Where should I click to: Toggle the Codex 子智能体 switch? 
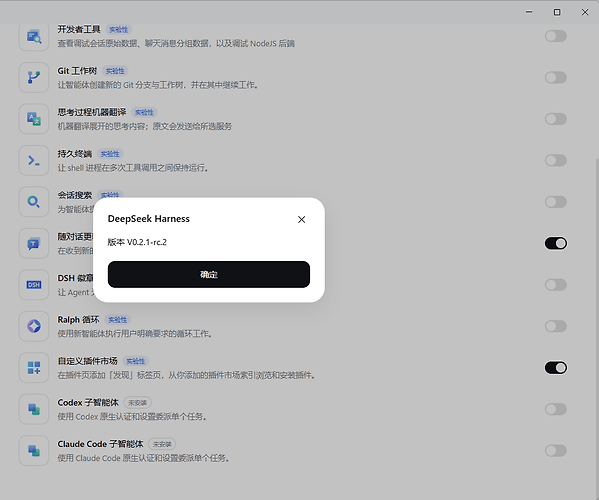tap(556, 409)
